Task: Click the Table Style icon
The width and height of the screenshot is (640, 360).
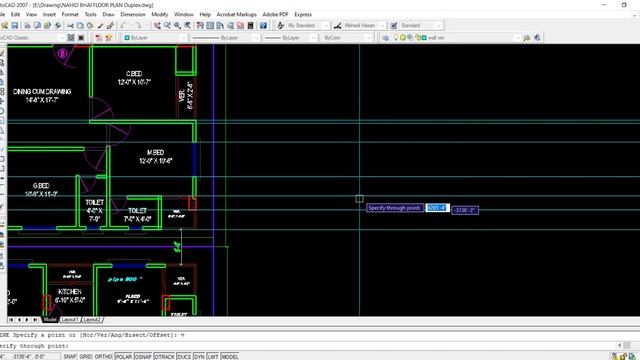Action: tap(393, 25)
